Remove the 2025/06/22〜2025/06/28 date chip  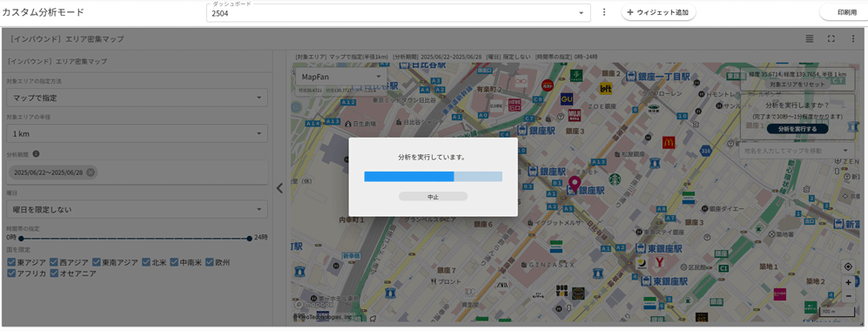pos(91,172)
